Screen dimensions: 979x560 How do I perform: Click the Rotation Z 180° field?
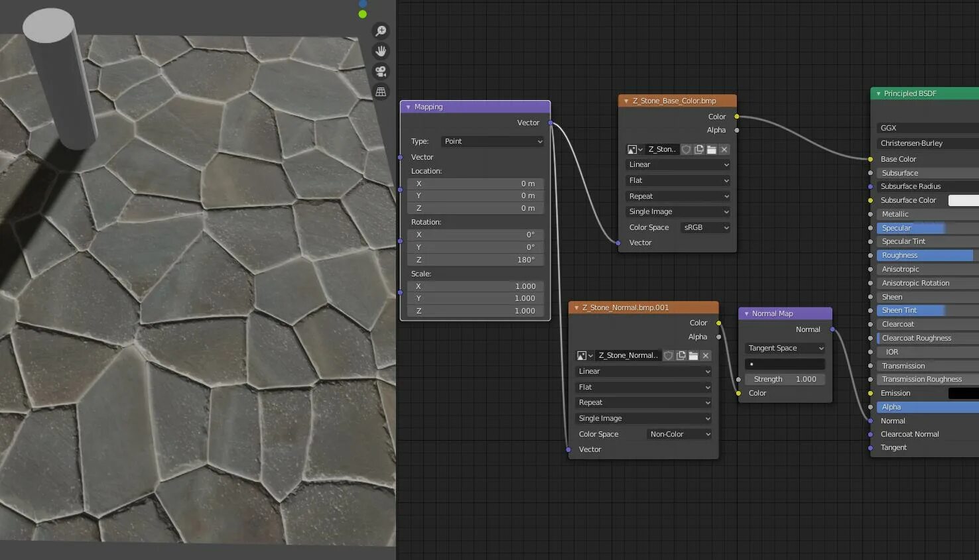click(476, 260)
